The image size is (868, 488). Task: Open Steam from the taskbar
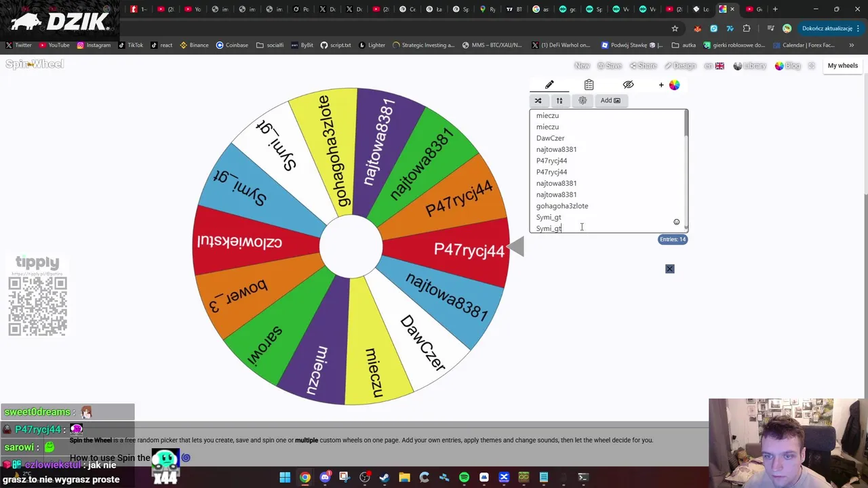pos(384,477)
